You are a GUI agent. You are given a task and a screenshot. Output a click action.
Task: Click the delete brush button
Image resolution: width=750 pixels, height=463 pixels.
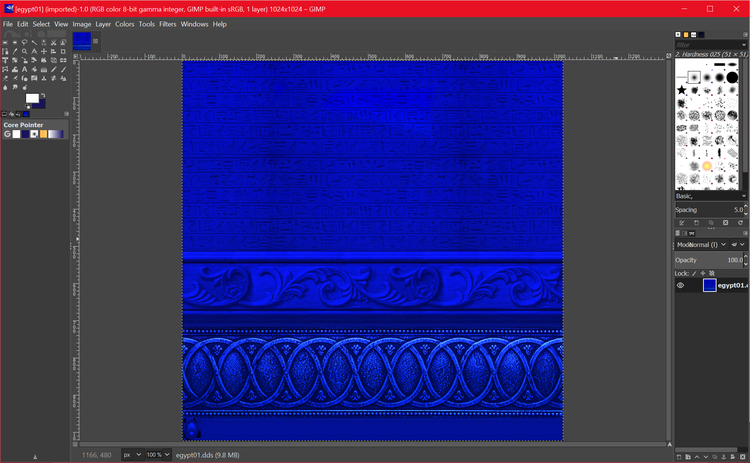pos(726,223)
